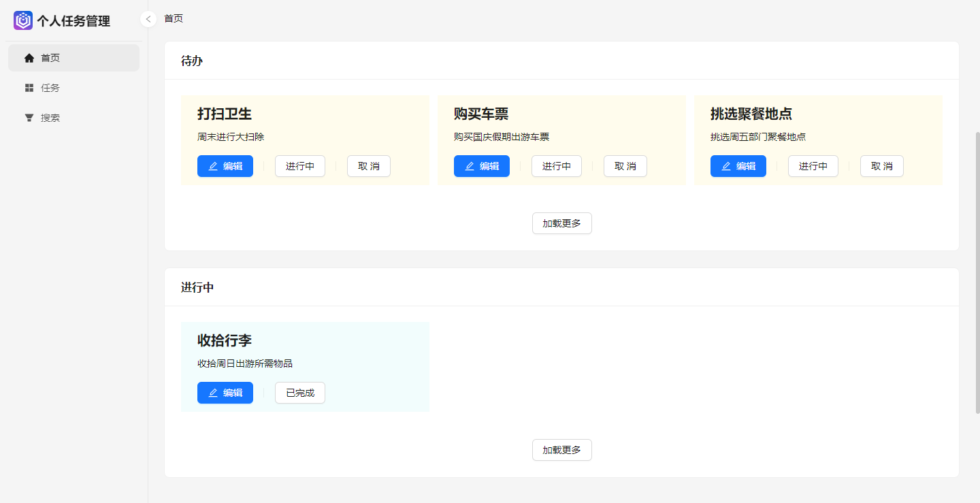Click 加载更多 under the 待办 section
The height and width of the screenshot is (503, 980).
[561, 223]
